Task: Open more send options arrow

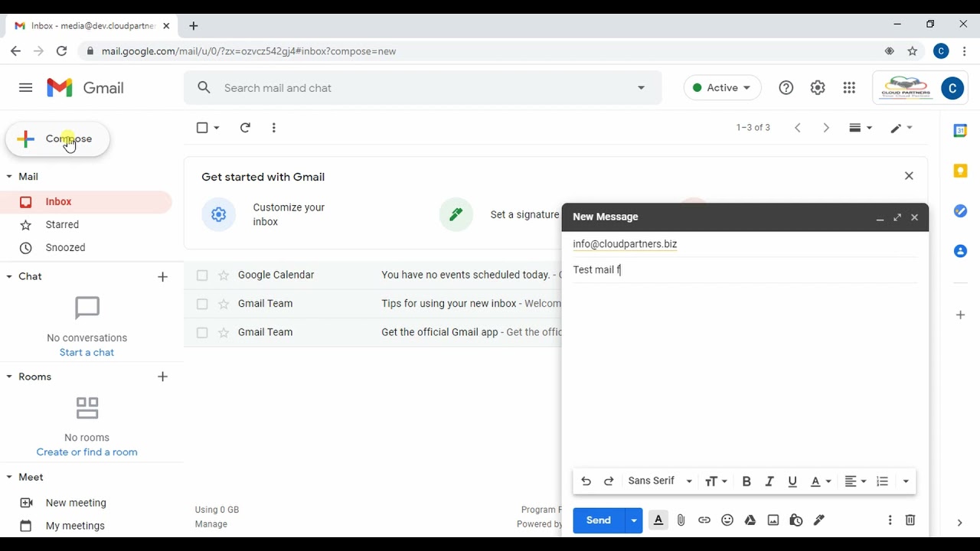Action: (633, 520)
